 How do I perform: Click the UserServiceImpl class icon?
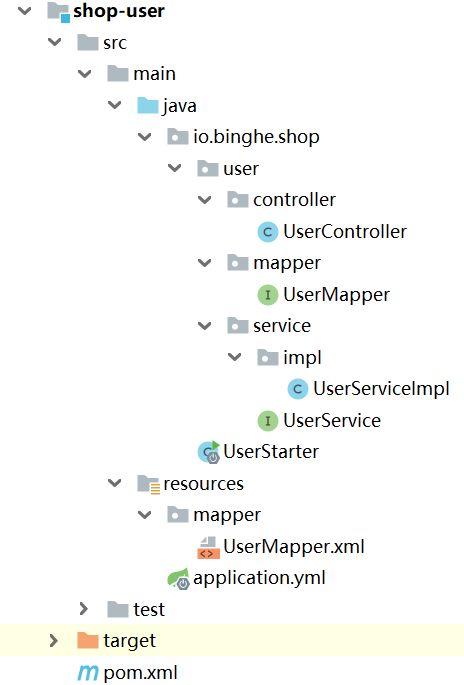pos(298,389)
